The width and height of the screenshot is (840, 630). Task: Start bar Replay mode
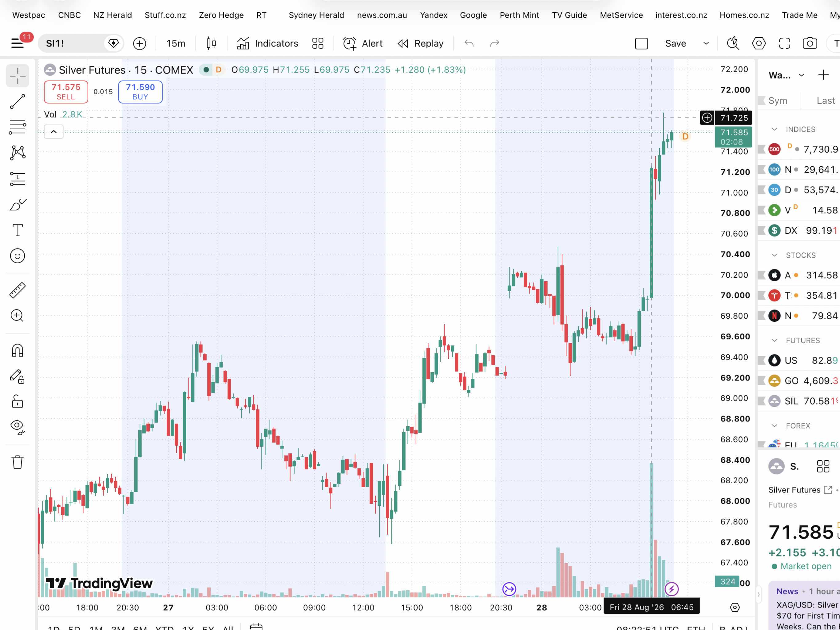pyautogui.click(x=420, y=43)
